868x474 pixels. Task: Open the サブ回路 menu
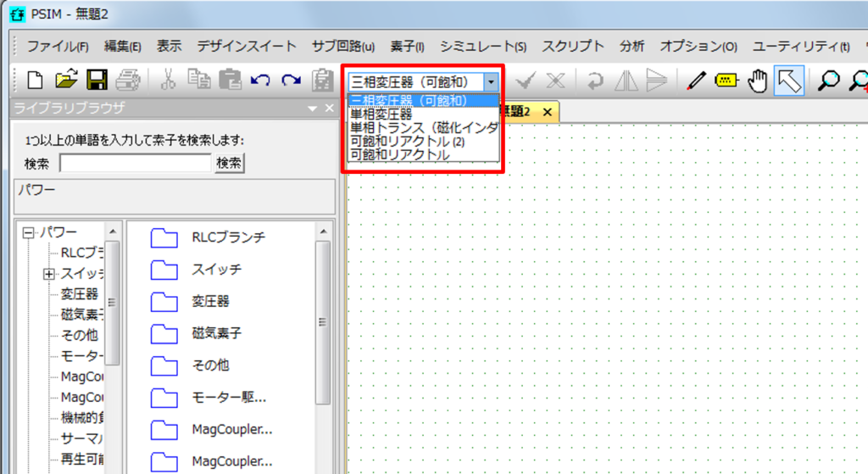(343, 47)
